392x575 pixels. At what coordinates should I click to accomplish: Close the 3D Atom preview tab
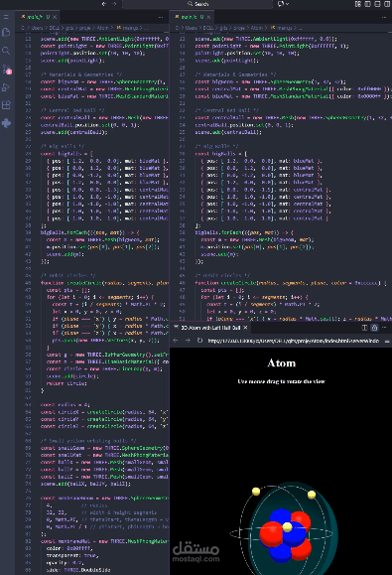click(x=245, y=328)
